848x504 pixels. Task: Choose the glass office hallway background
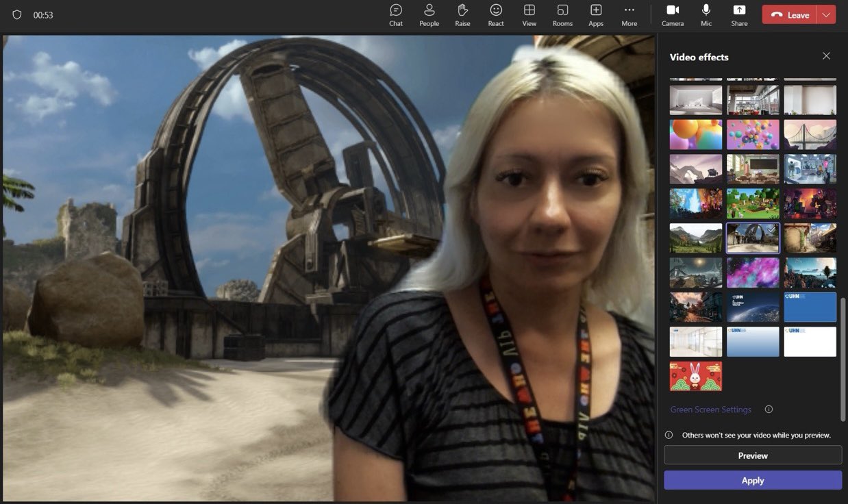coord(696,342)
